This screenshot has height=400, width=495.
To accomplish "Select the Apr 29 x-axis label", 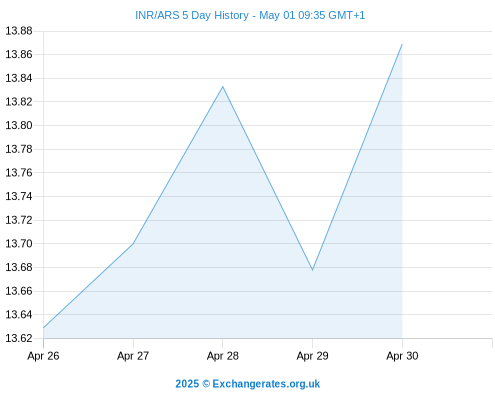I will 312,356.
